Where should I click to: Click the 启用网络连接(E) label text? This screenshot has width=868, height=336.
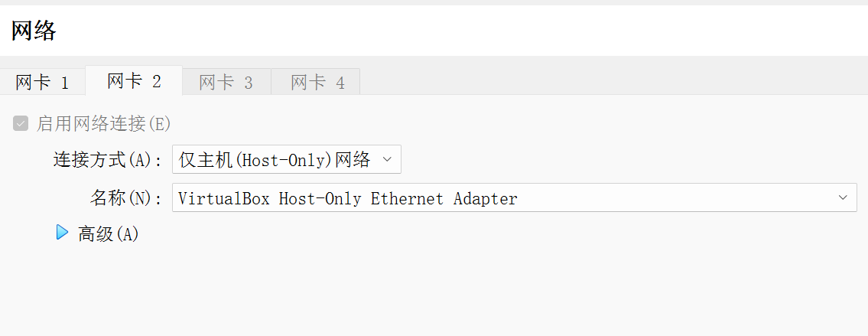[x=104, y=123]
